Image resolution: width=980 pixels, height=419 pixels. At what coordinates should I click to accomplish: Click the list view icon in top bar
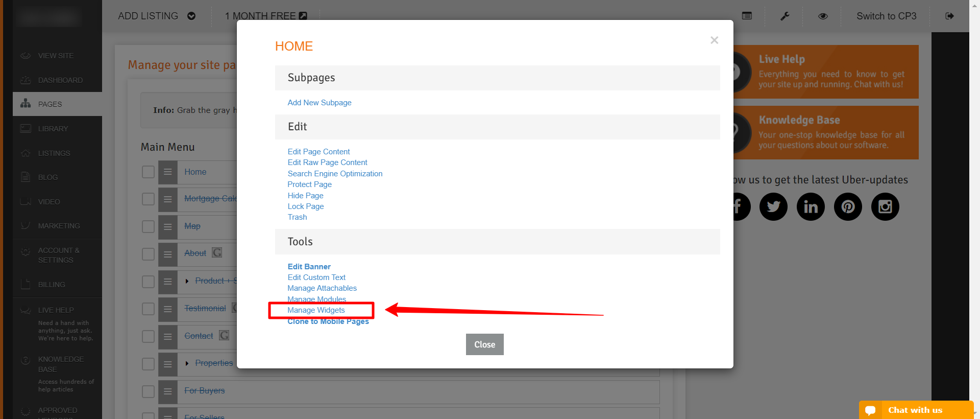click(x=747, y=16)
